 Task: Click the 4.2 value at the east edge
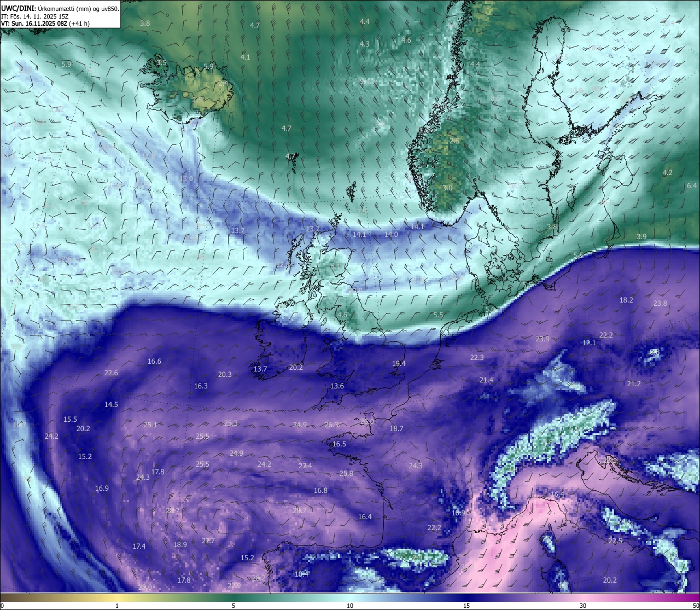coord(667,173)
